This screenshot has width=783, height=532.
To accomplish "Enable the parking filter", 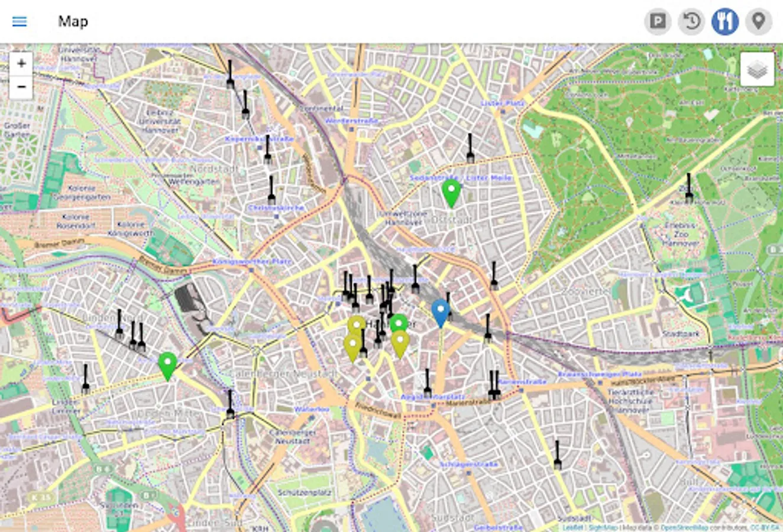I will [657, 21].
